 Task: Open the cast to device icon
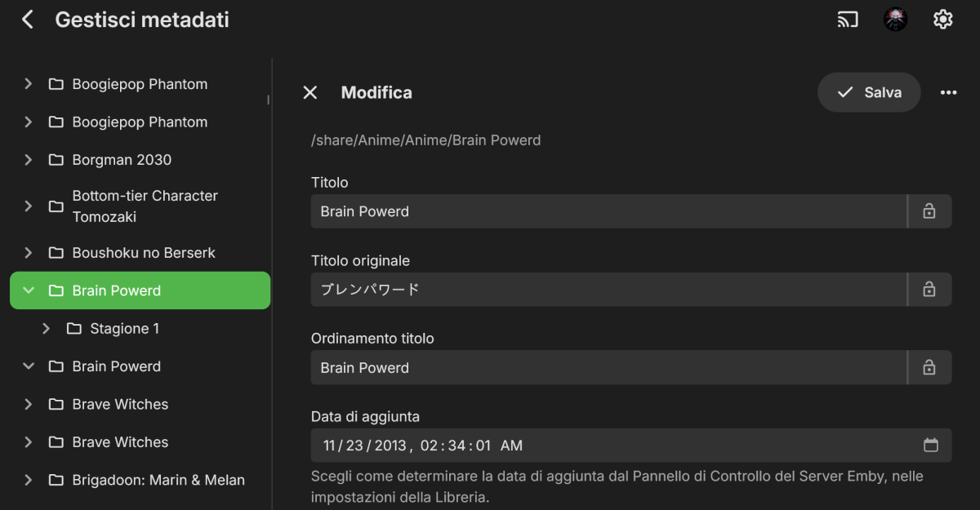tap(848, 20)
